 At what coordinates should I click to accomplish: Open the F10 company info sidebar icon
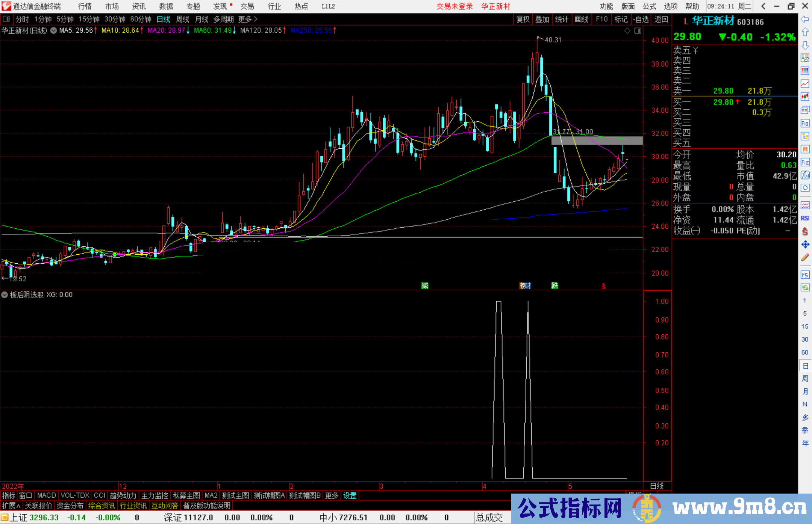[x=805, y=123]
